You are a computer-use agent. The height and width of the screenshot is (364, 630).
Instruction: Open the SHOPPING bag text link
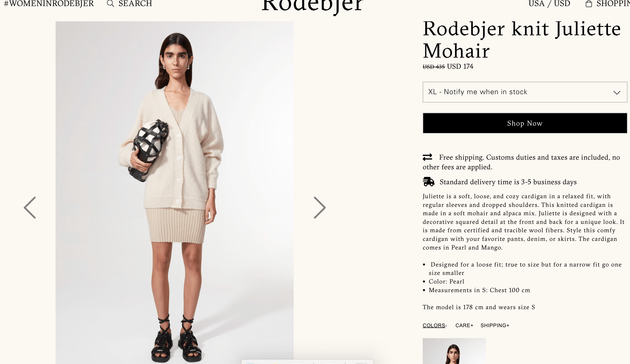coord(613,4)
